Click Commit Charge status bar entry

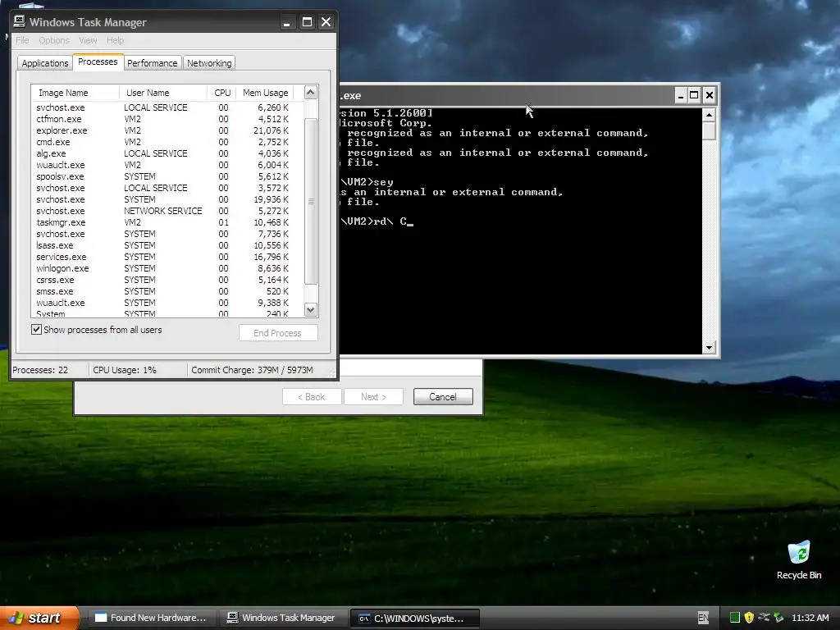(252, 370)
